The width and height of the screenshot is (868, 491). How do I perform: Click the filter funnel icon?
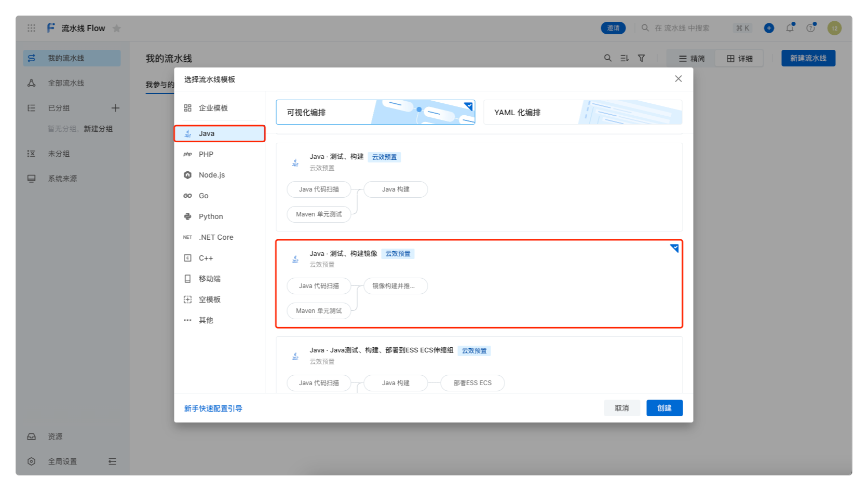(642, 58)
